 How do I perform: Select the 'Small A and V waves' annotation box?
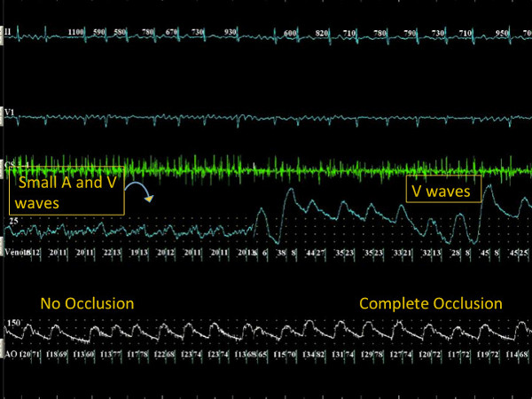pos(66,191)
